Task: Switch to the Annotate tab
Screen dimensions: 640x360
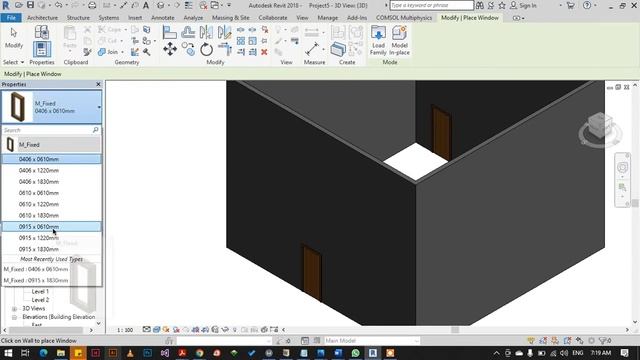Action: (162, 18)
